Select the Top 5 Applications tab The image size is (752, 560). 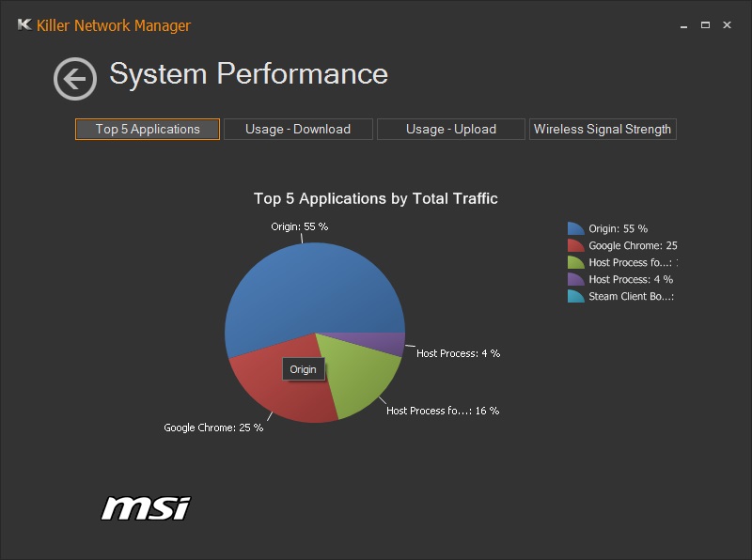[x=148, y=129]
